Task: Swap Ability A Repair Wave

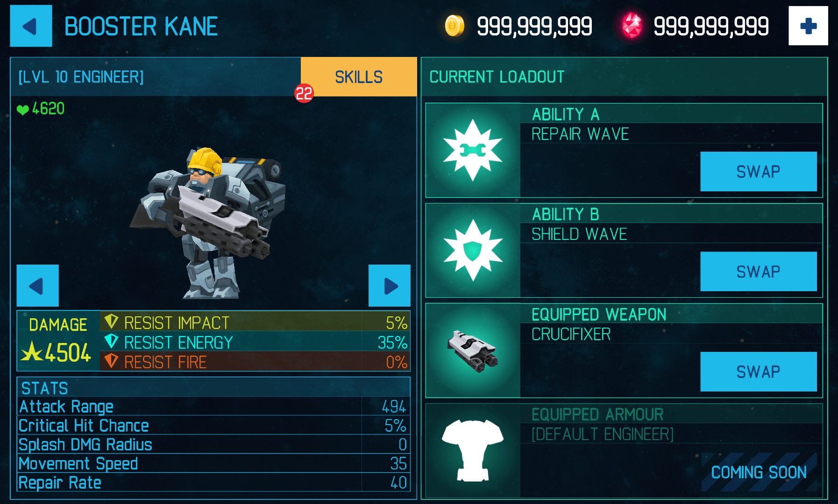Action: click(x=759, y=171)
